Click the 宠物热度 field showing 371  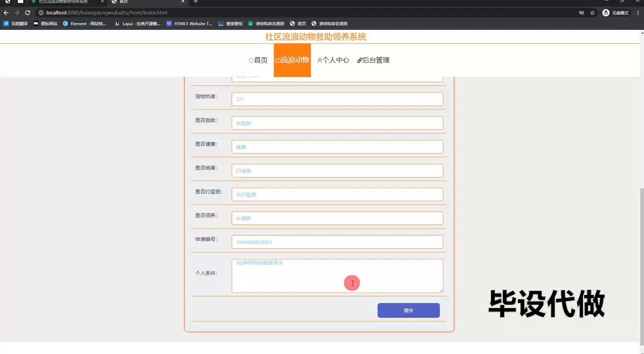337,99
